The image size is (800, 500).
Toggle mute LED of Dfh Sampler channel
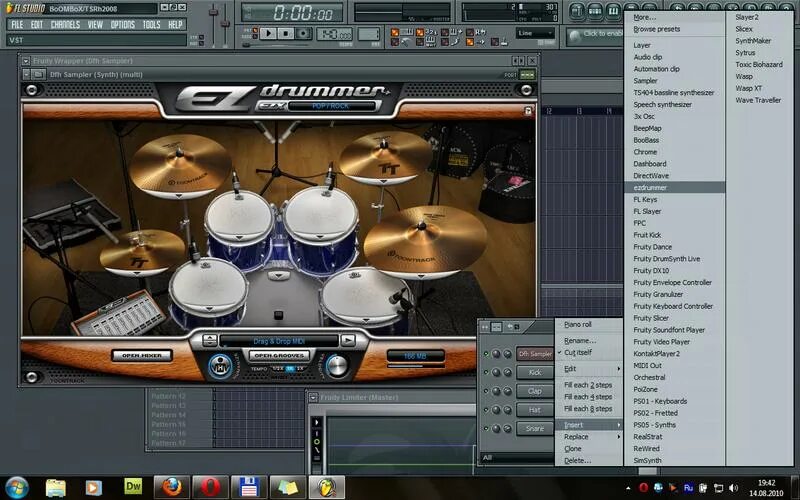(486, 354)
